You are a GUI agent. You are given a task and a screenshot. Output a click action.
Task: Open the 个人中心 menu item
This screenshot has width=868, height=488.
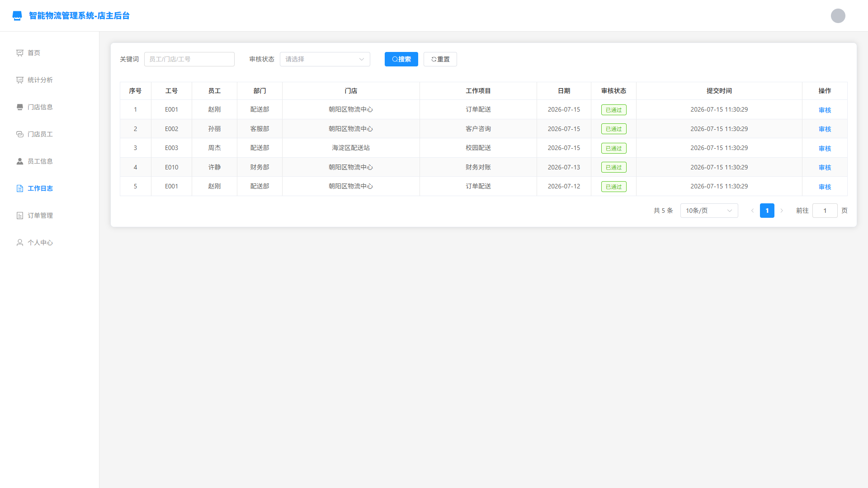pos(49,243)
